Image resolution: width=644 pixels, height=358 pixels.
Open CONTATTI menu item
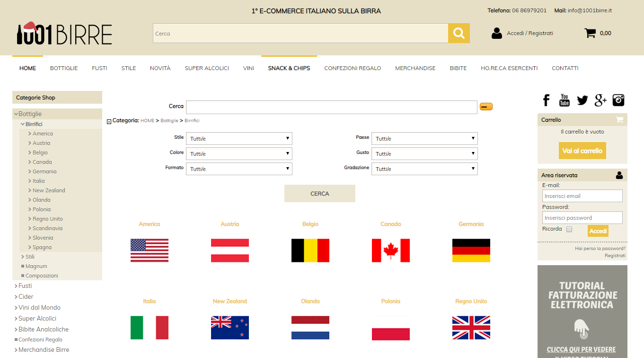click(565, 68)
